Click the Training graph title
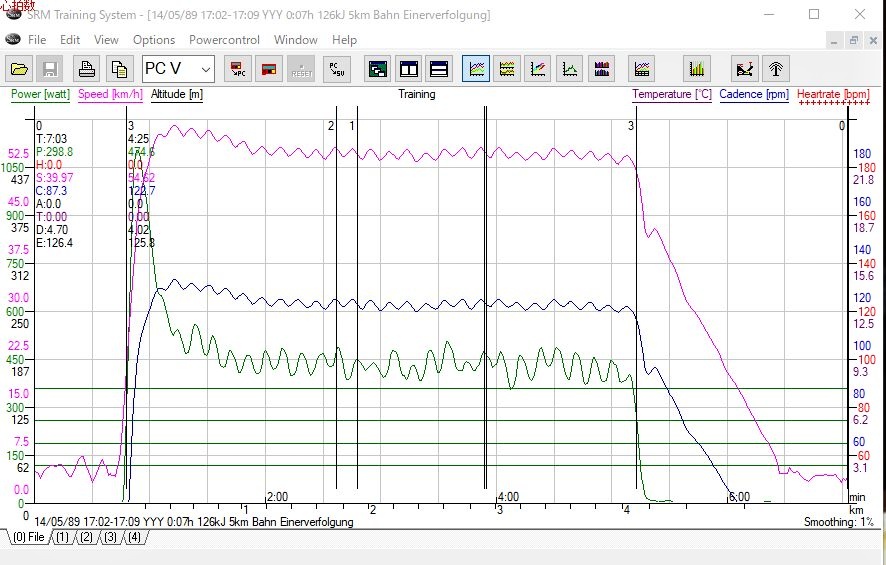Image resolution: width=886 pixels, height=565 pixels. click(416, 94)
